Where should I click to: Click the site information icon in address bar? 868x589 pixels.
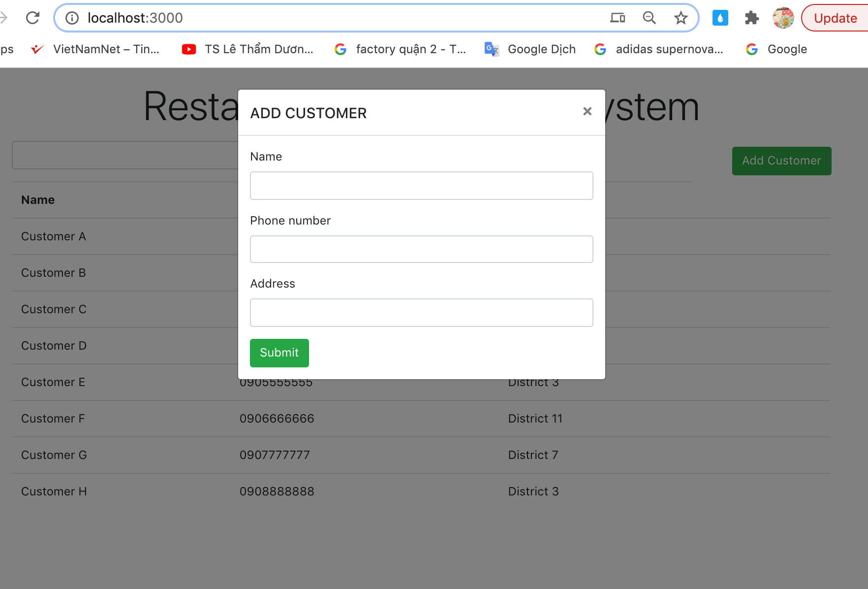[72, 18]
